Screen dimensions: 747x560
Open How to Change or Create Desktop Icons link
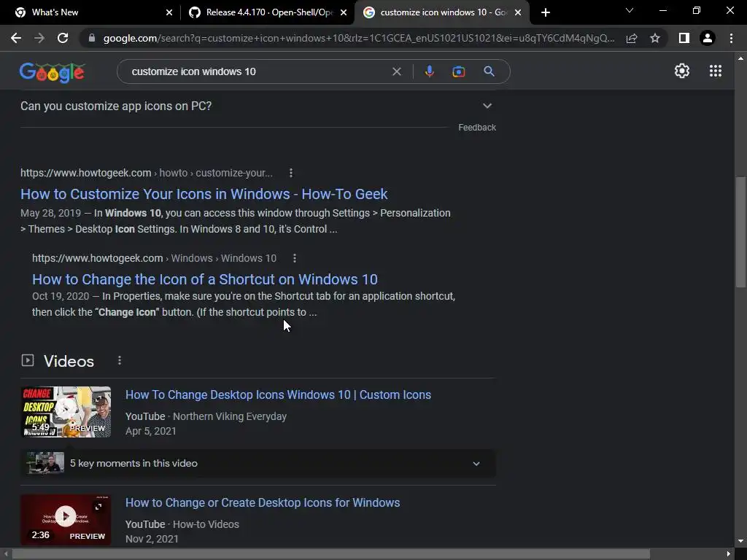(263, 503)
